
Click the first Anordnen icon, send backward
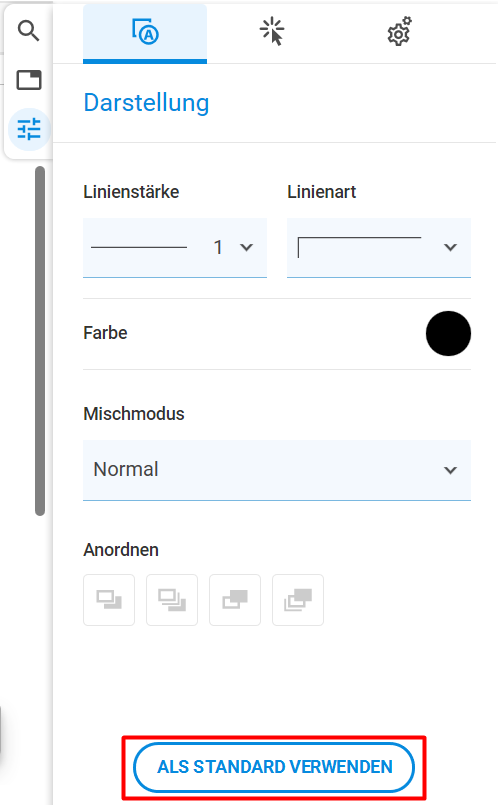[x=109, y=600]
